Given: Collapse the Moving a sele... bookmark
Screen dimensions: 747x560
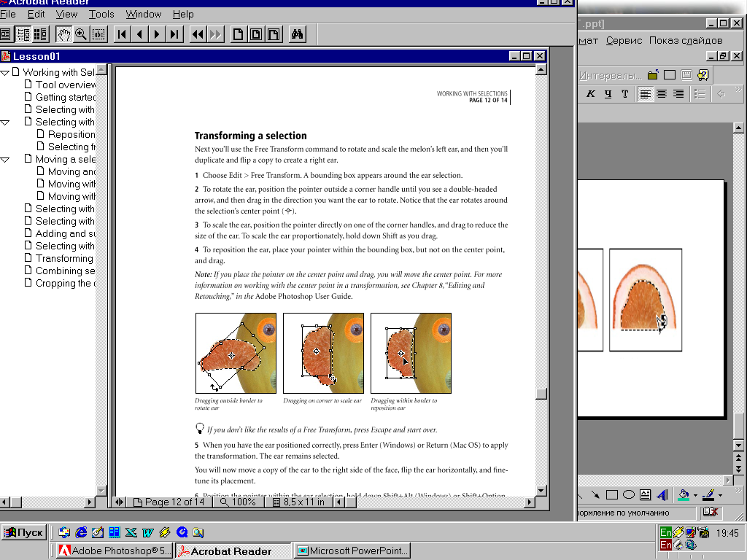Looking at the screenshot, I should [x=5, y=160].
